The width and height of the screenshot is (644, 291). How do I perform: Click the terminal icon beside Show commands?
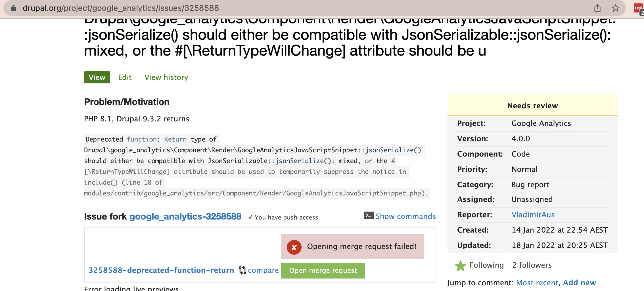point(369,216)
